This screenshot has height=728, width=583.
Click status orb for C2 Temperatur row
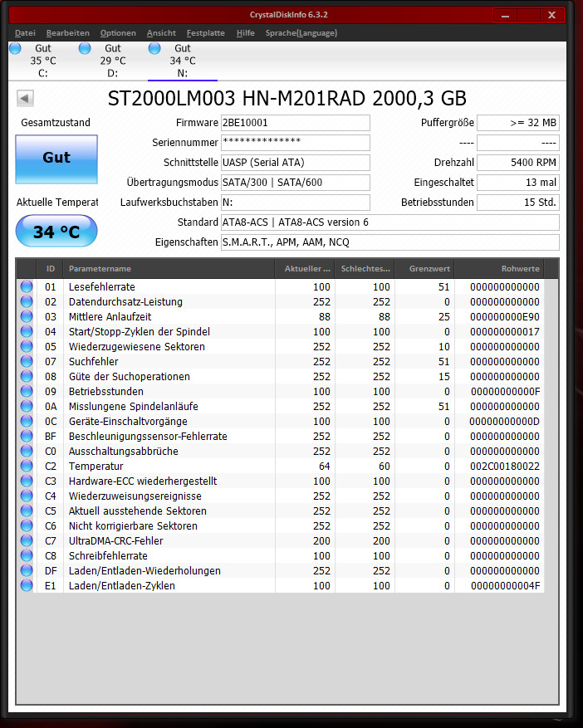click(x=27, y=467)
